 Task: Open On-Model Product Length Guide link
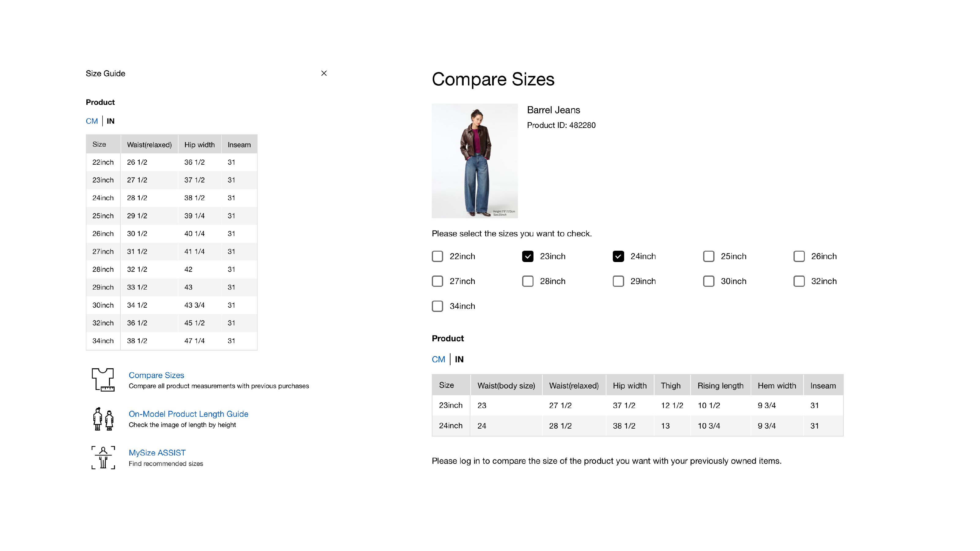pyautogui.click(x=188, y=414)
